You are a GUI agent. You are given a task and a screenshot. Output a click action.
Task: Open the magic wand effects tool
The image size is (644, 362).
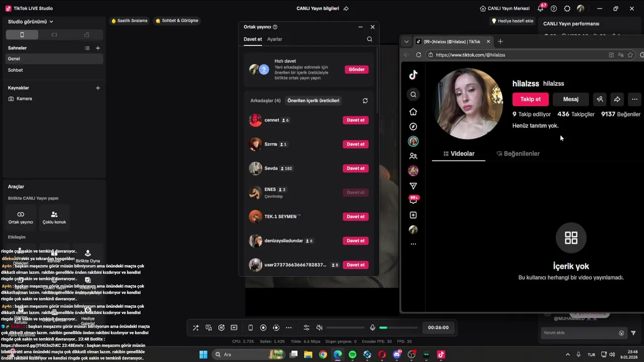tap(196, 328)
